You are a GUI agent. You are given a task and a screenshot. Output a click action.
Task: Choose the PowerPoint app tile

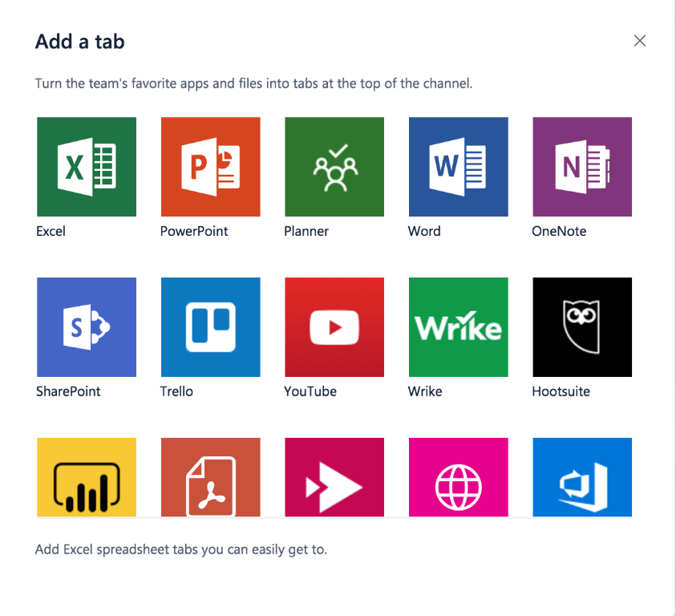(210, 167)
